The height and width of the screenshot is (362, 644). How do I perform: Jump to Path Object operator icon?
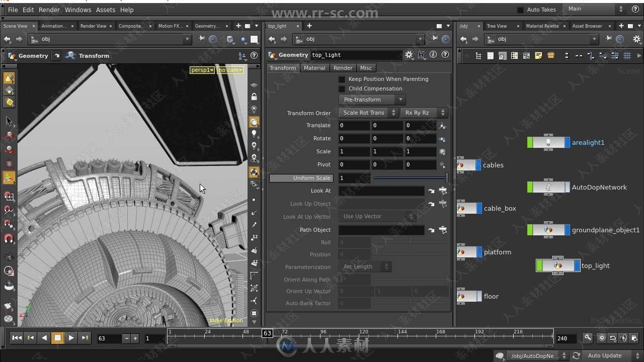coord(431,230)
